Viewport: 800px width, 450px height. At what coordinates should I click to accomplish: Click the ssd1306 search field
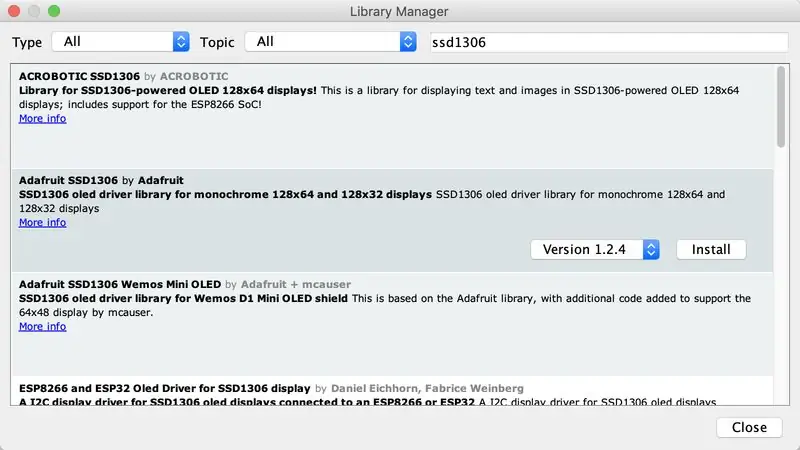tap(609, 42)
